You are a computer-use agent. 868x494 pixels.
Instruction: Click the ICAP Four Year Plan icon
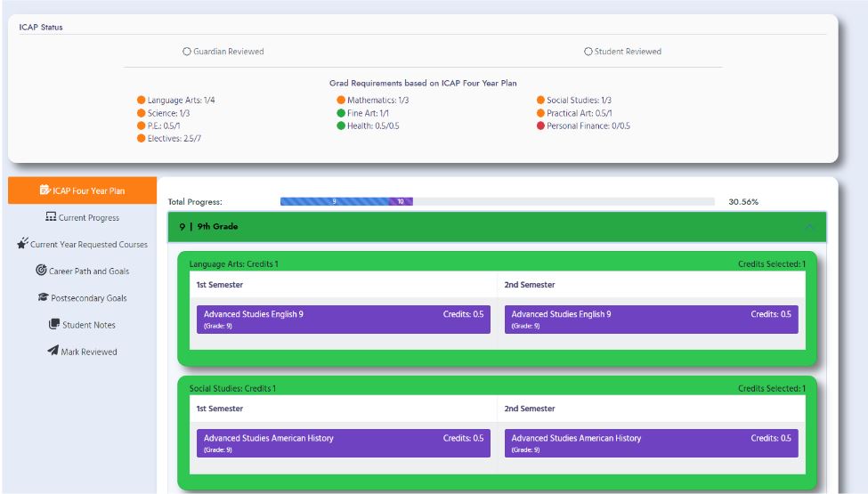point(45,190)
